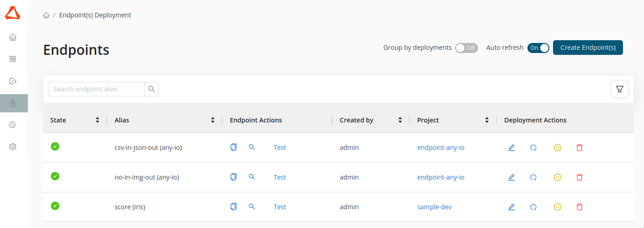
Task: Go to home in the sidebar
Action: click(x=13, y=37)
